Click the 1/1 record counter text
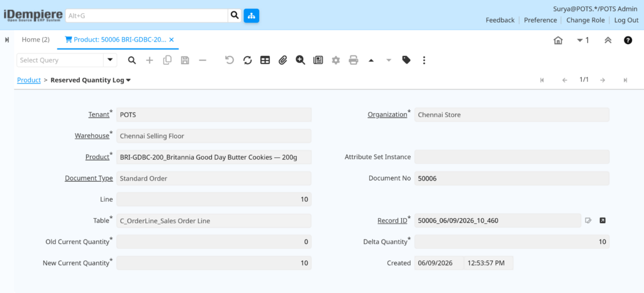Viewport: 644px width, 293px height. click(584, 80)
